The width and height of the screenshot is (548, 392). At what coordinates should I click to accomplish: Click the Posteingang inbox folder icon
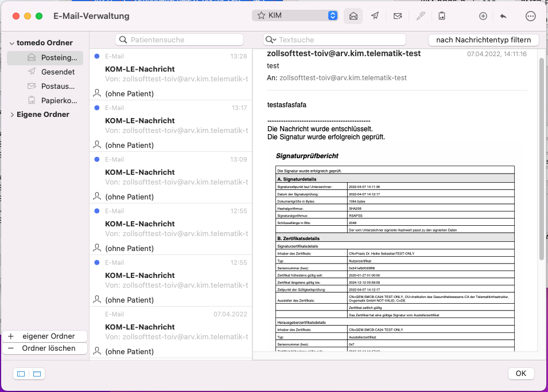pyautogui.click(x=32, y=57)
